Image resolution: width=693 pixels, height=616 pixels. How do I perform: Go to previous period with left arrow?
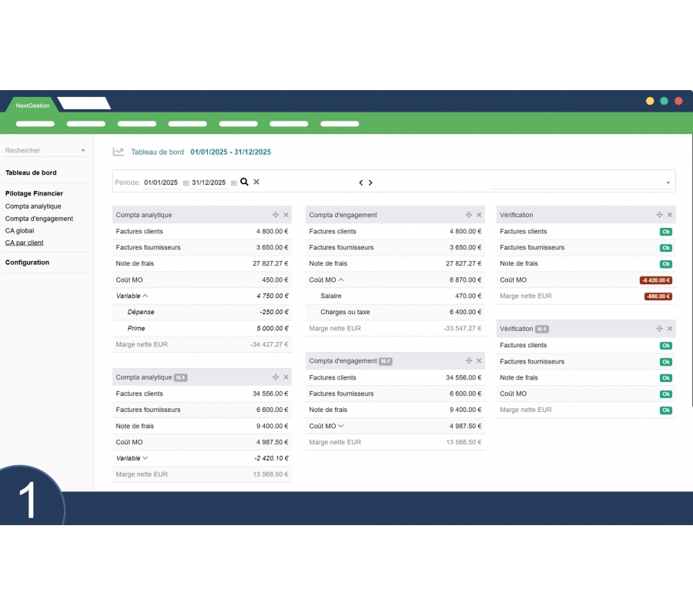pos(361,183)
